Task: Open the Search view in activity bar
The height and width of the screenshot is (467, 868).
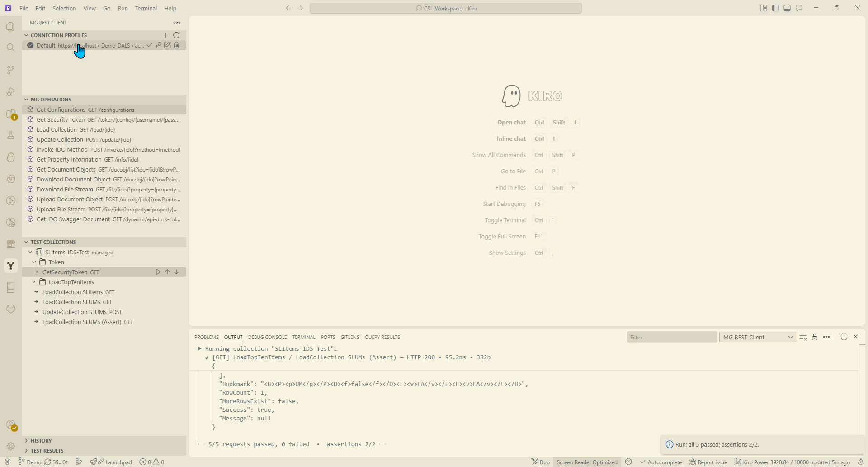Action: pos(11,48)
